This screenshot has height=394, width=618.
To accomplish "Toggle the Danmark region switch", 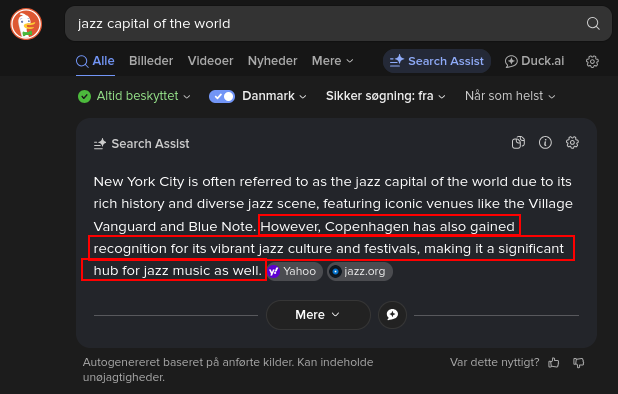I will [x=222, y=96].
